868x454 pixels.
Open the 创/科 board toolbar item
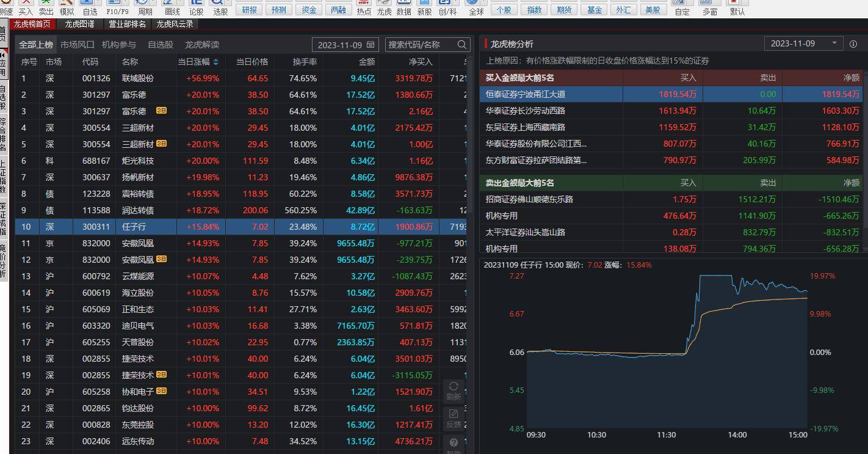click(447, 8)
